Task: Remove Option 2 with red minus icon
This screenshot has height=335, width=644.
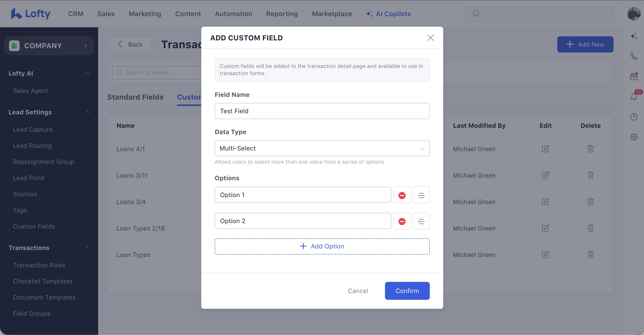Action: tap(402, 221)
